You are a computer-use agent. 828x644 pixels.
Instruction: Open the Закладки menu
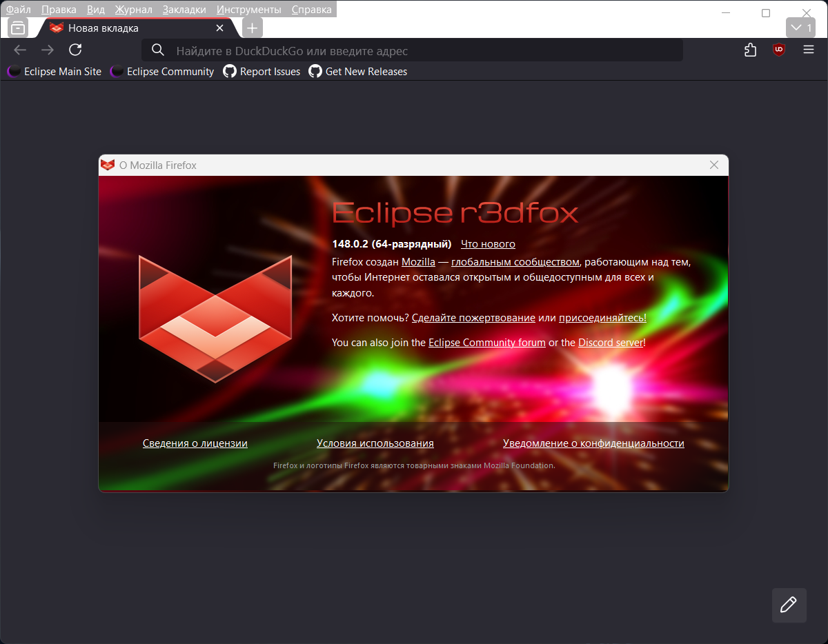tap(184, 10)
